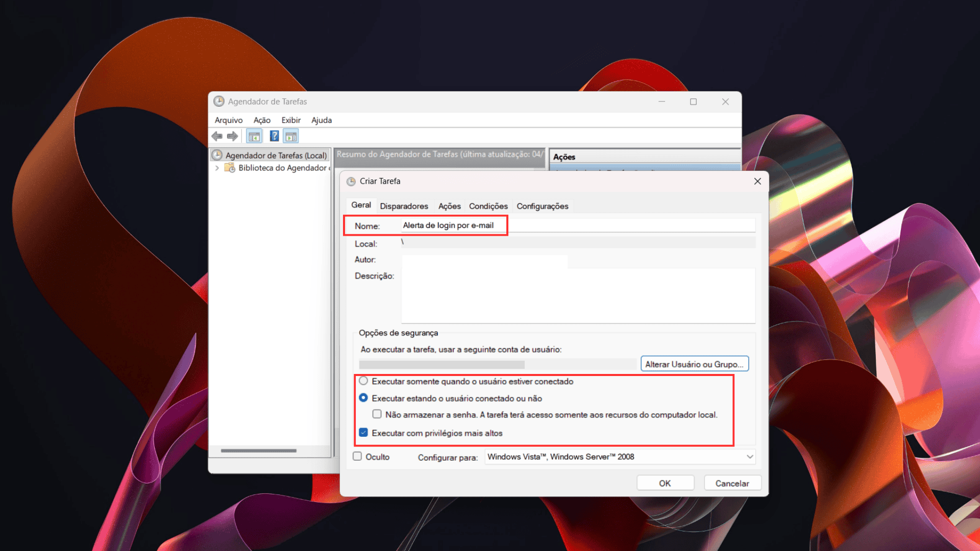This screenshot has height=551, width=980.
Task: Click the Agendador de Tarefas (Local) clock icon
Action: tap(217, 155)
